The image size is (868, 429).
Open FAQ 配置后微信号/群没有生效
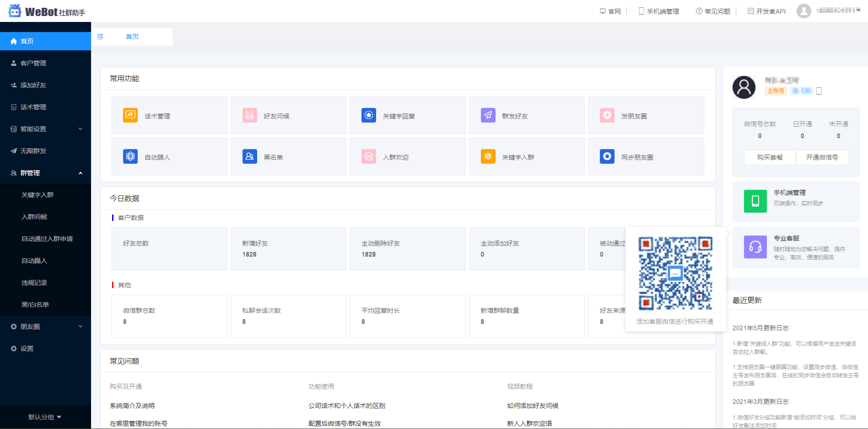tap(345, 424)
